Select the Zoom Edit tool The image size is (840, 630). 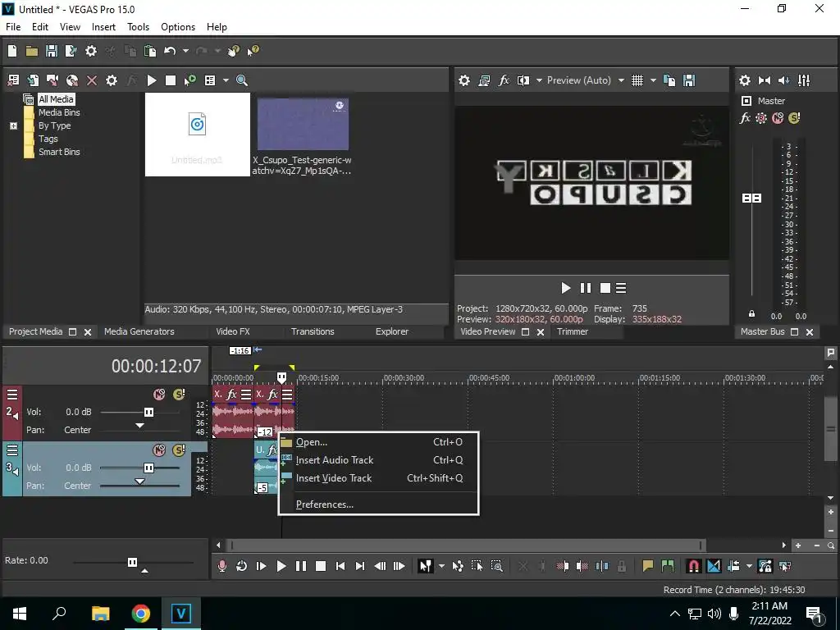[496, 566]
